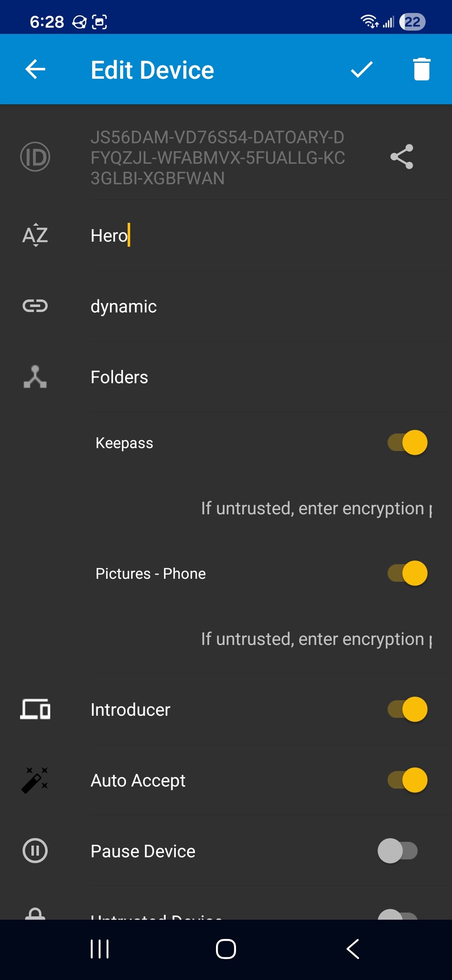Disable the Auto Accept switch
Viewport: 452px width, 980px height.
click(x=407, y=780)
